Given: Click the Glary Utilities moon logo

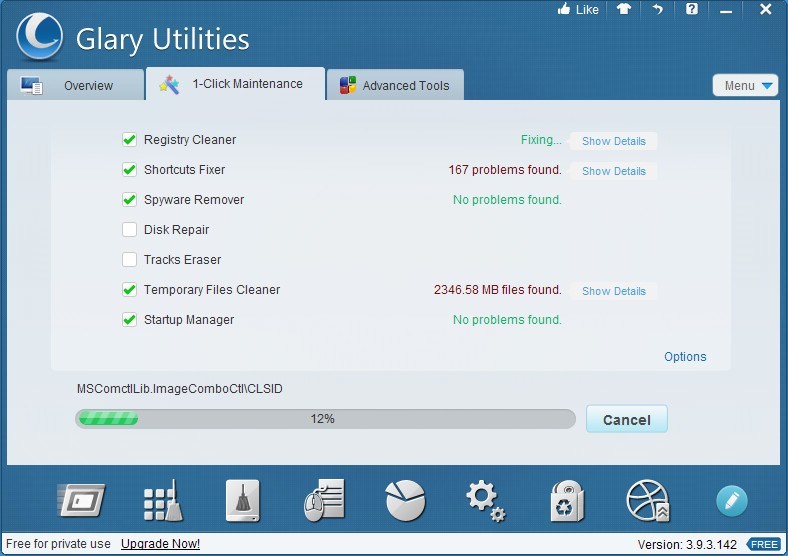Looking at the screenshot, I should pos(39,36).
